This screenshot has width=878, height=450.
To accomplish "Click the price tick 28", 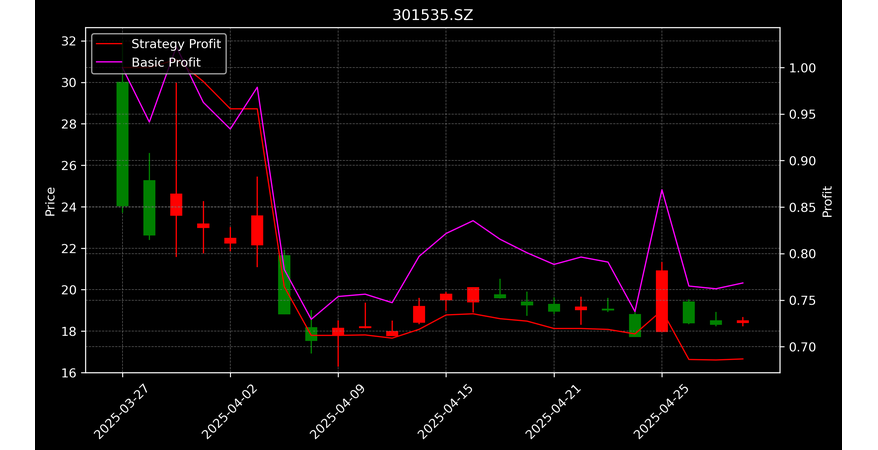I will [x=70, y=124].
